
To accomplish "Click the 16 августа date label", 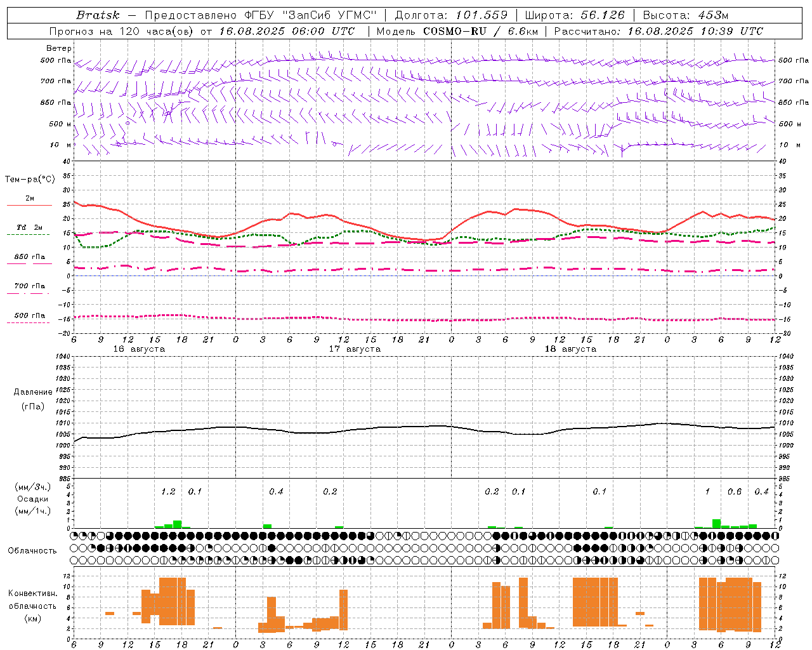I will point(139,349).
